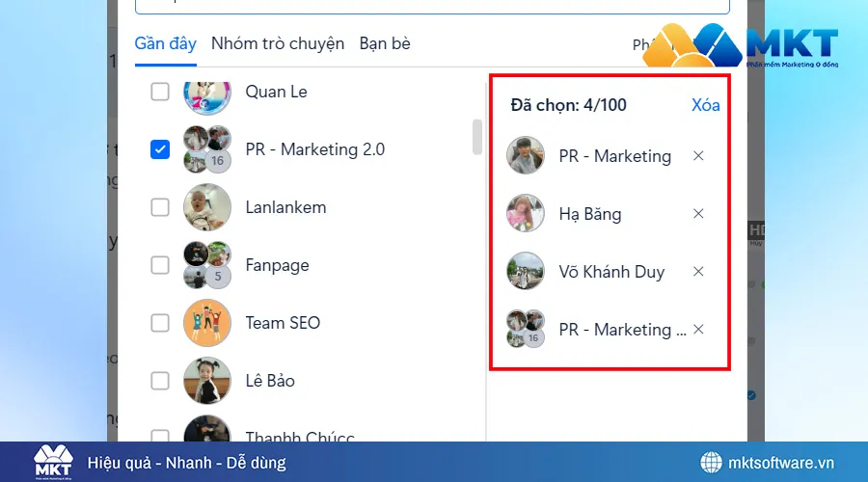Tick the Lanlankem checkbox

click(160, 207)
